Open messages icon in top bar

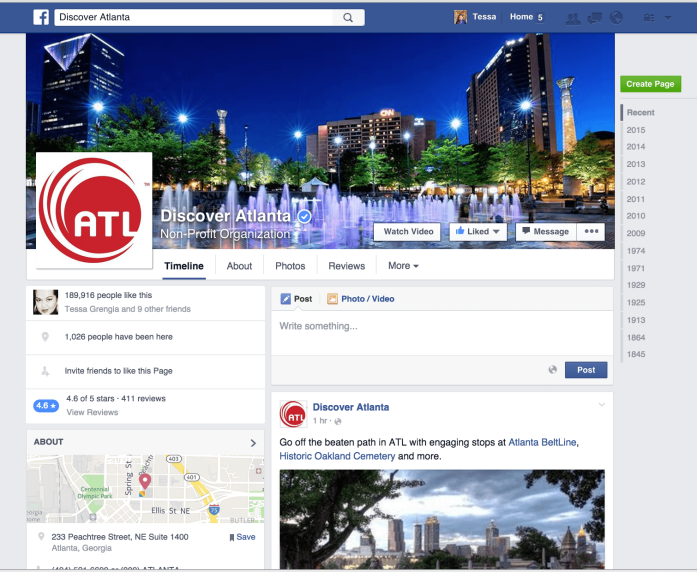tap(594, 18)
